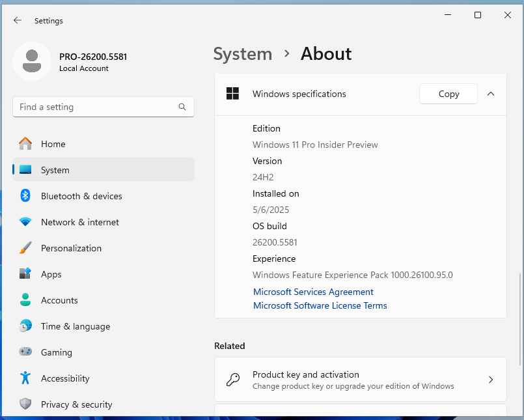This screenshot has height=420, width=524.
Task: Click the Time & language globe icon
Action: (25, 326)
